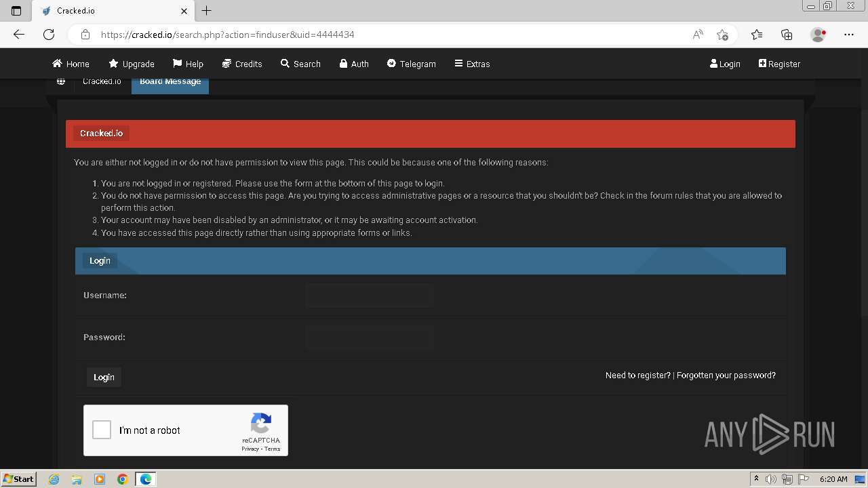
Task: Add this page to favorites star icon
Action: tap(722, 35)
